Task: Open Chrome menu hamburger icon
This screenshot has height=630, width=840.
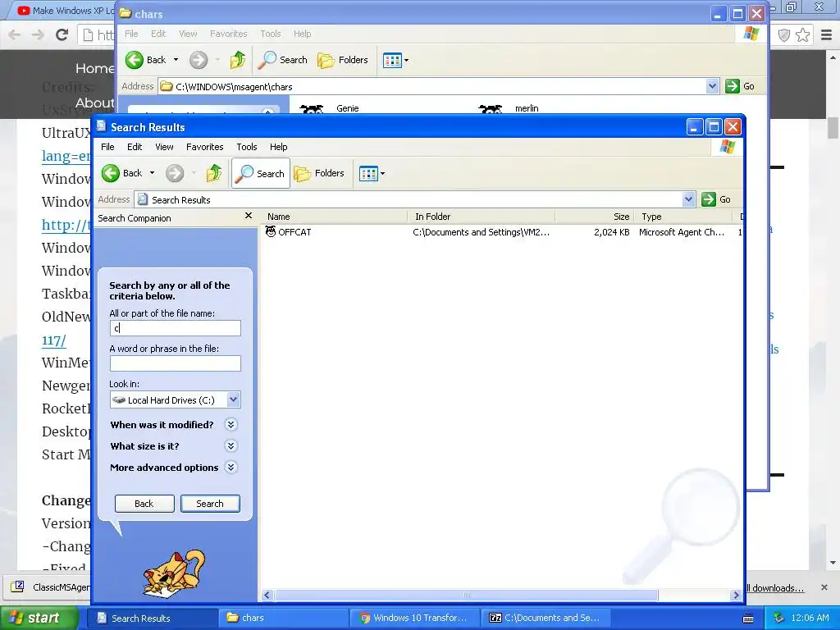Action: coord(827,35)
